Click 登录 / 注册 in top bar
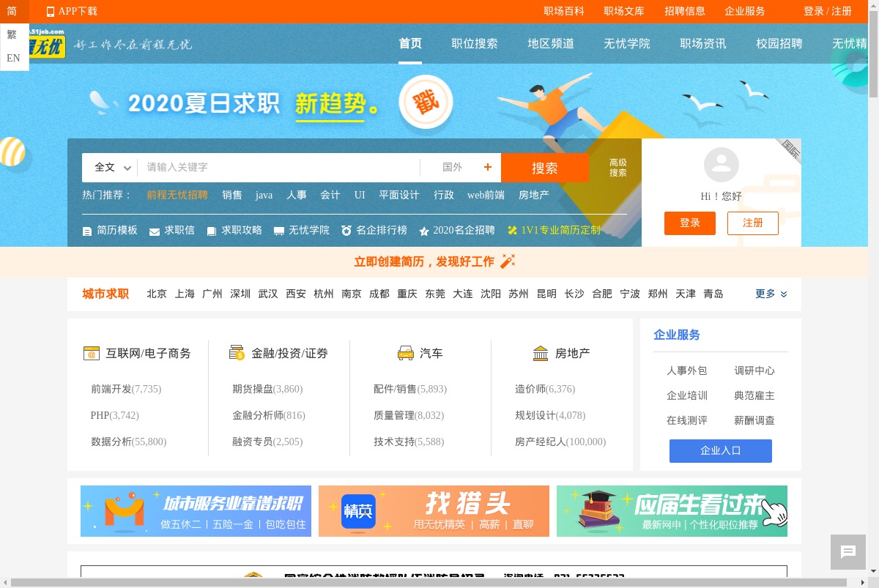The height and width of the screenshot is (588, 879). tap(828, 11)
